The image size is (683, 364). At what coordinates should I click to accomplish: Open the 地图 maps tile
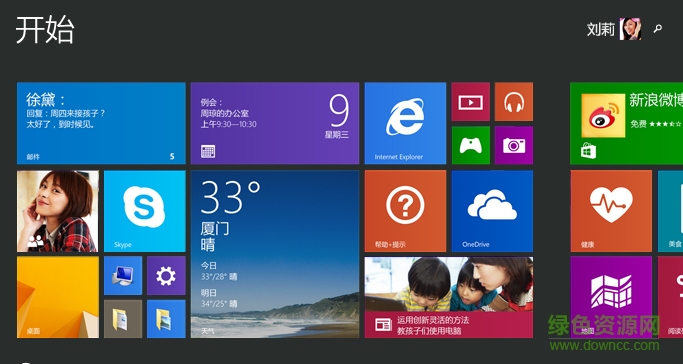[x=611, y=297]
